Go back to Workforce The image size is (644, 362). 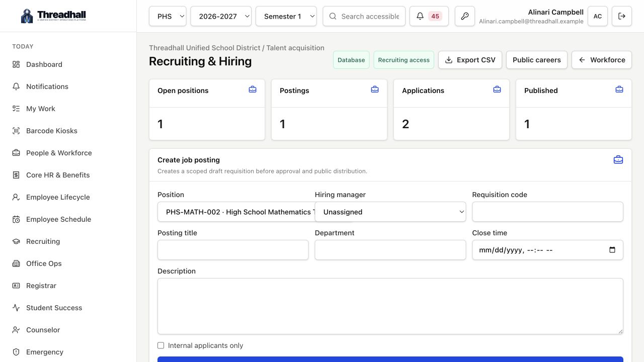(602, 60)
